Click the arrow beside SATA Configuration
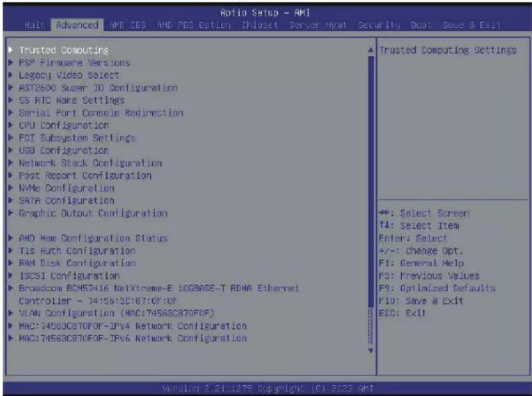 pyautogui.click(x=11, y=201)
